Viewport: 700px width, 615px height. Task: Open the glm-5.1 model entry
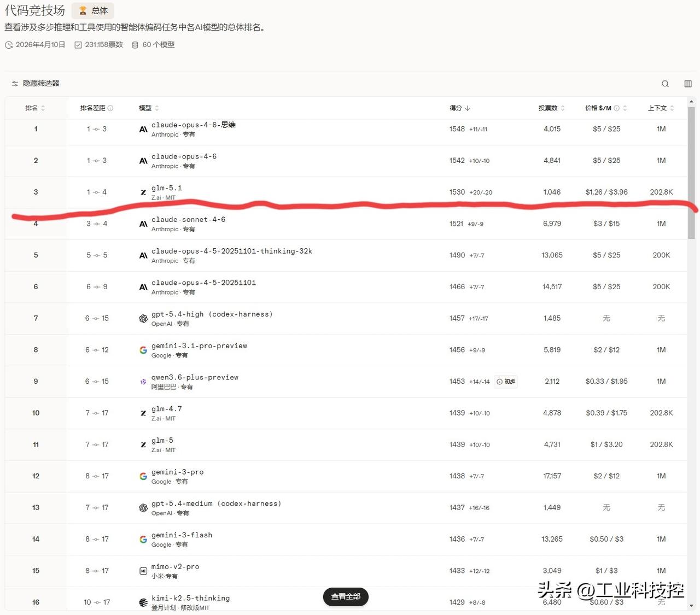click(167, 188)
